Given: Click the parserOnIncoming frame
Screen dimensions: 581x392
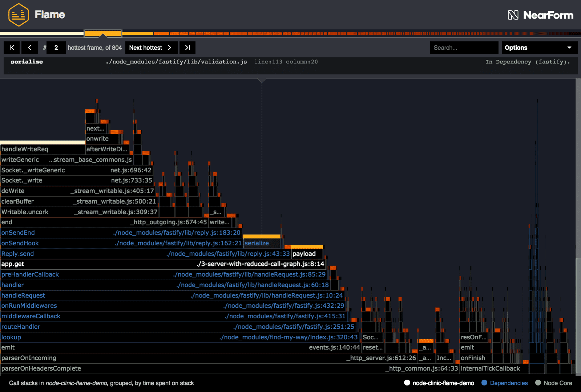Looking at the screenshot, I should click(x=209, y=358).
